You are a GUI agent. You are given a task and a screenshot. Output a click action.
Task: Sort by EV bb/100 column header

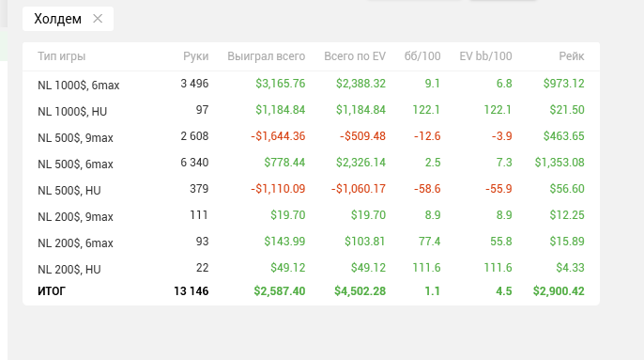pos(485,56)
